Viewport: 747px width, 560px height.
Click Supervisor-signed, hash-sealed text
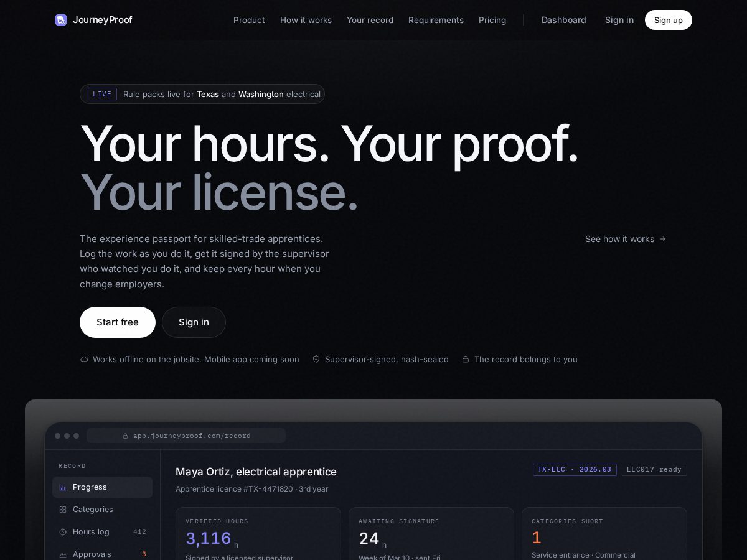(387, 359)
